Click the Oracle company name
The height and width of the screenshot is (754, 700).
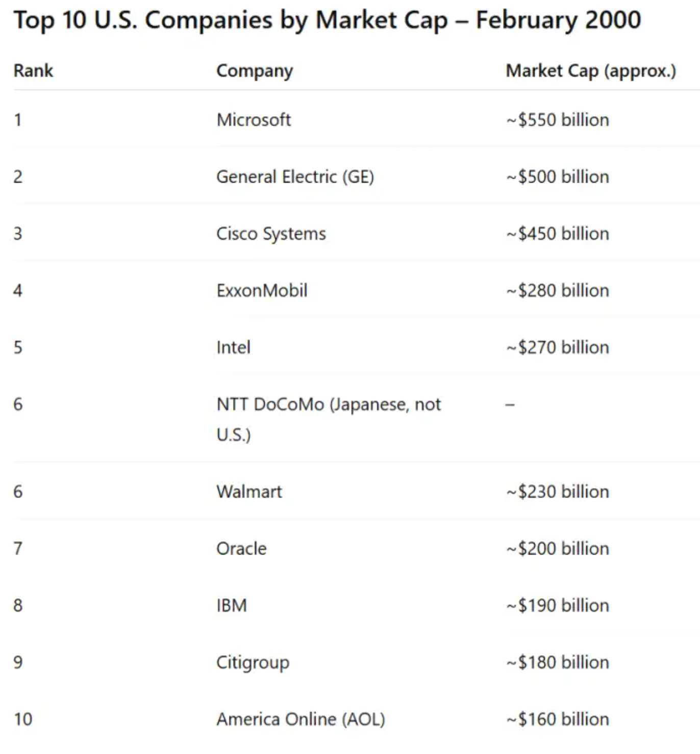[241, 549]
